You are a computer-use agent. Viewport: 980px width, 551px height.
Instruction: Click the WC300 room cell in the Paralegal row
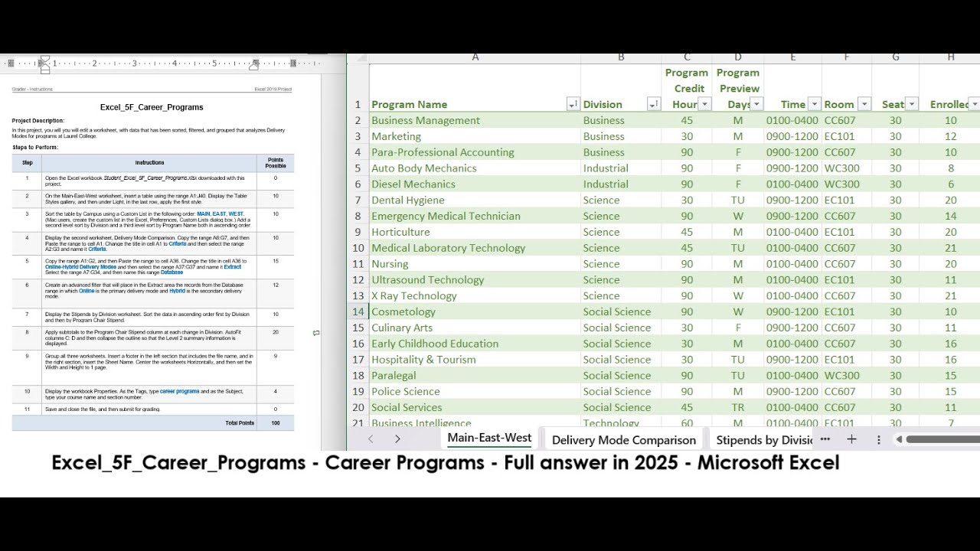(x=847, y=375)
